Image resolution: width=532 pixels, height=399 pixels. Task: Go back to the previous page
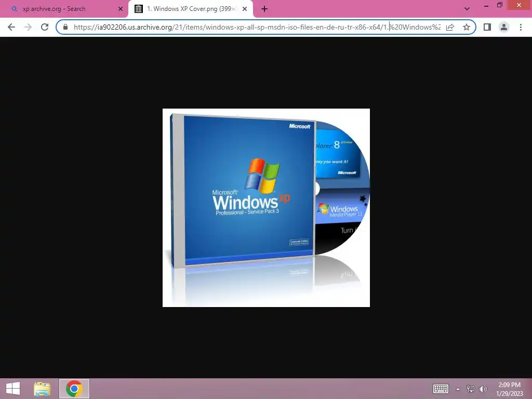click(x=11, y=27)
